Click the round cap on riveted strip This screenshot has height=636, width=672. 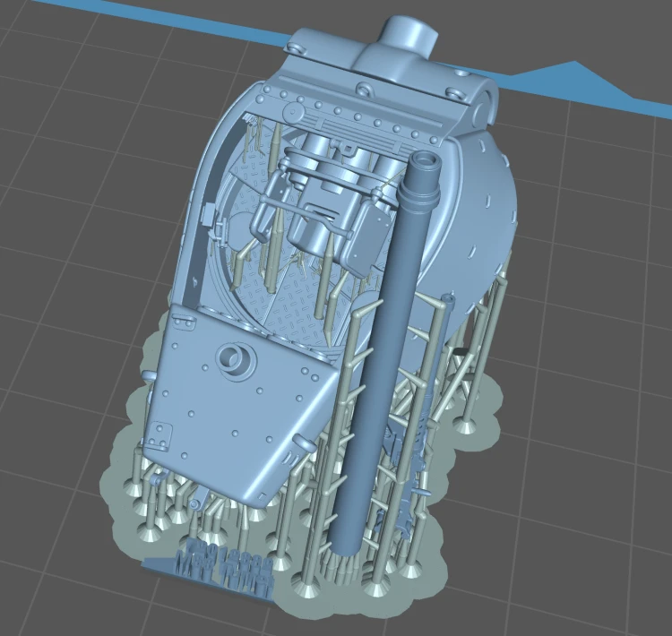pos(295,110)
